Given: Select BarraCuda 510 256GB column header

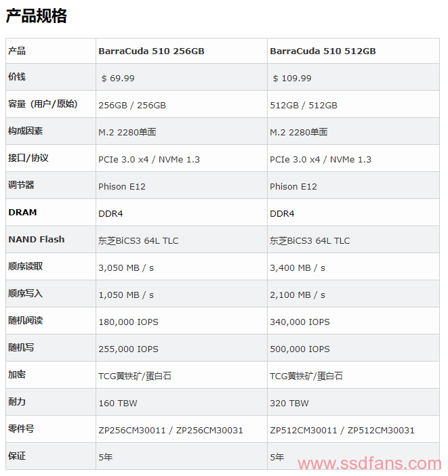Looking at the screenshot, I should click(151, 51).
